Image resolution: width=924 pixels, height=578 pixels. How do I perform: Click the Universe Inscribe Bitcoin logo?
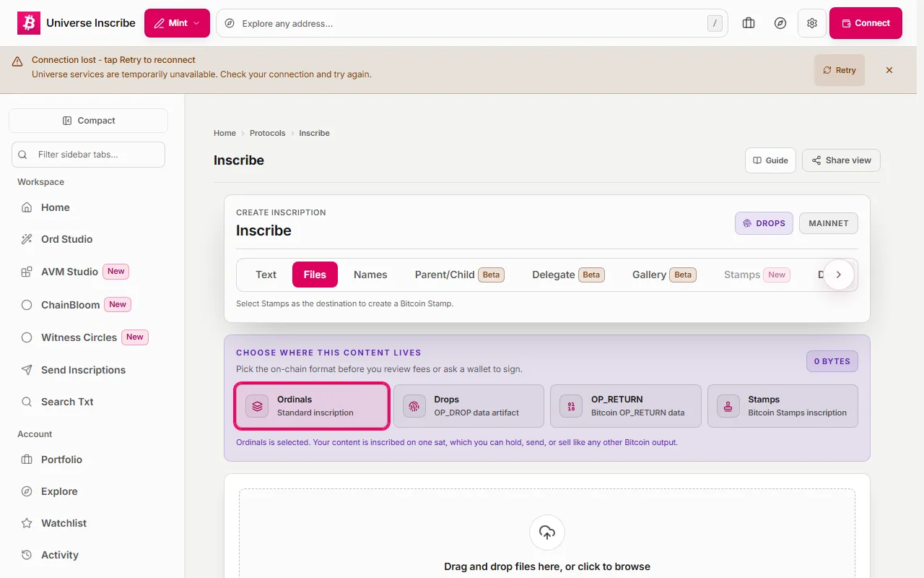pyautogui.click(x=29, y=23)
